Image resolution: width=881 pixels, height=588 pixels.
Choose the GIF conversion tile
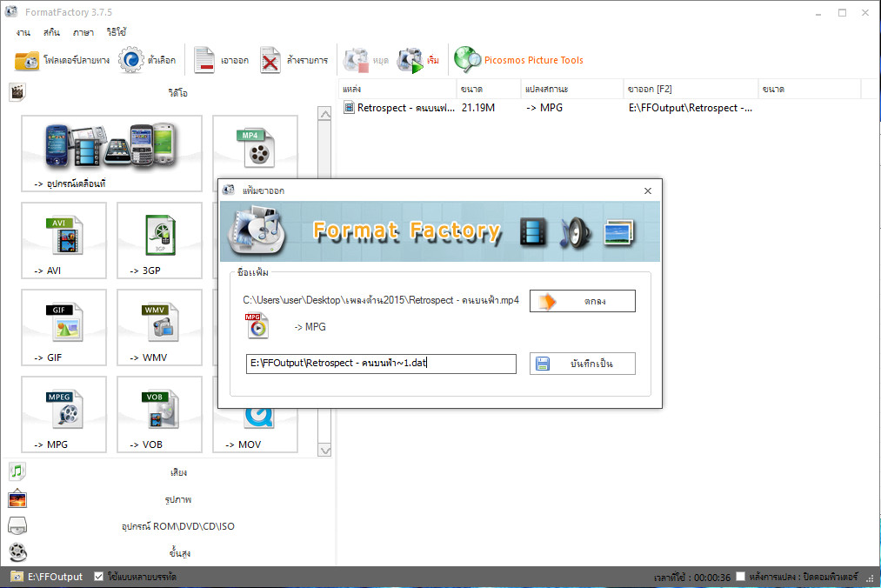63,327
